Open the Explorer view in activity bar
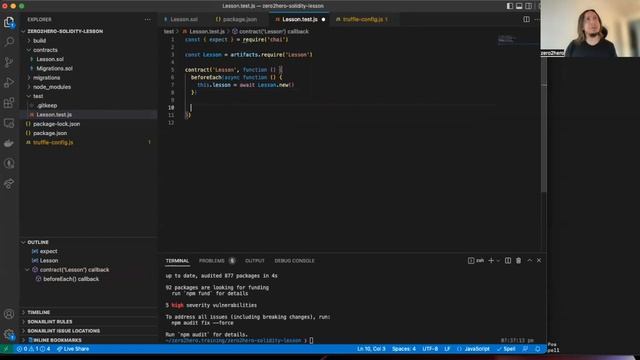This screenshot has height=360, width=640. click(x=9, y=22)
